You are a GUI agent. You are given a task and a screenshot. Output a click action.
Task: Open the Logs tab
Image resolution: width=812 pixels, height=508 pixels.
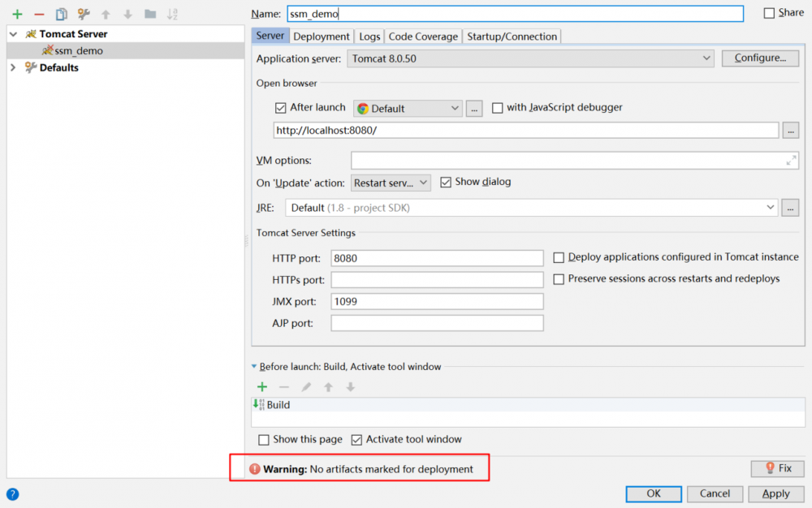pos(369,37)
